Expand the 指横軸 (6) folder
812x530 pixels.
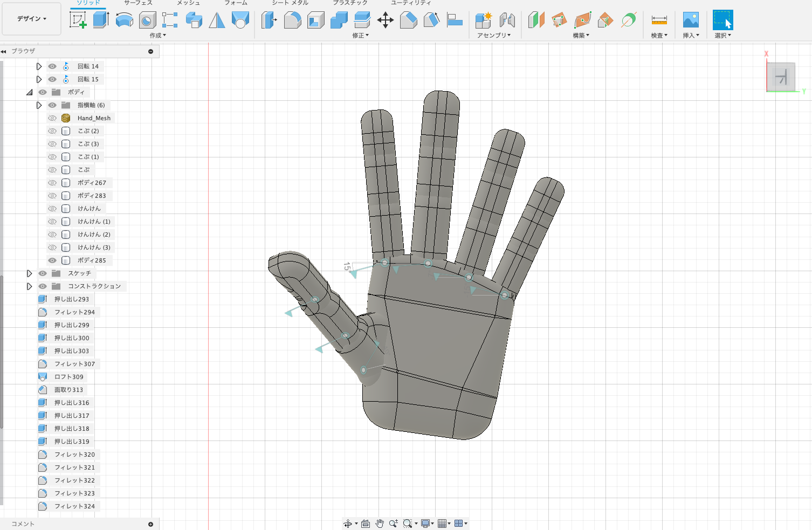39,105
